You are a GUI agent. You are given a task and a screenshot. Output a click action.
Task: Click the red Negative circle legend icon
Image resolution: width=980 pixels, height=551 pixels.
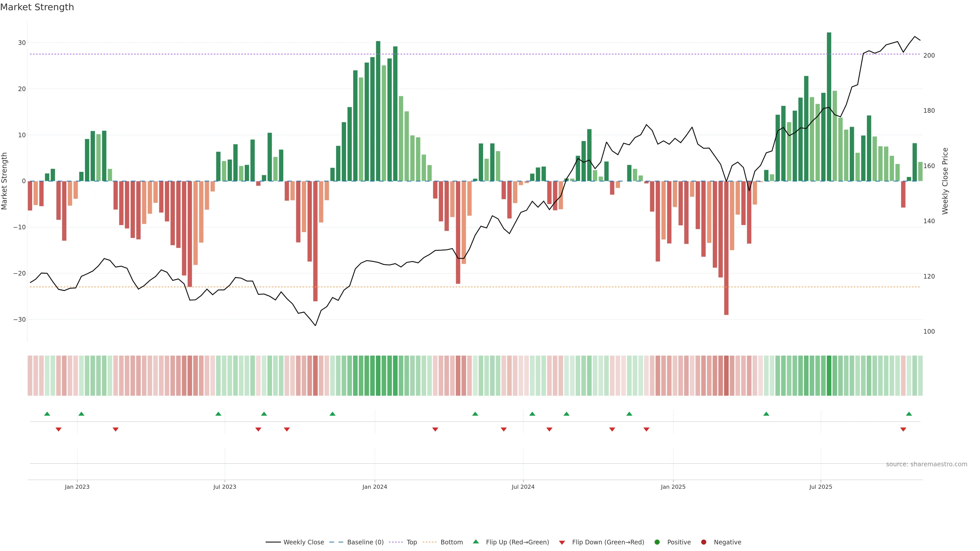point(703,542)
